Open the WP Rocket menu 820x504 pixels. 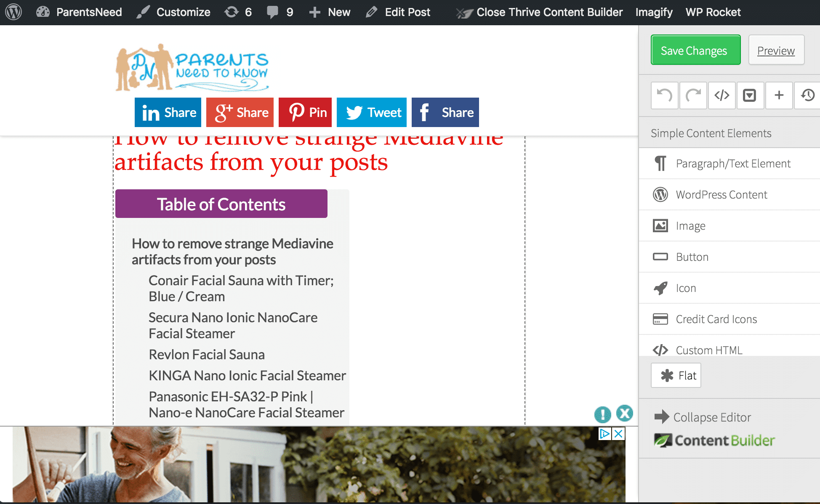click(x=713, y=12)
